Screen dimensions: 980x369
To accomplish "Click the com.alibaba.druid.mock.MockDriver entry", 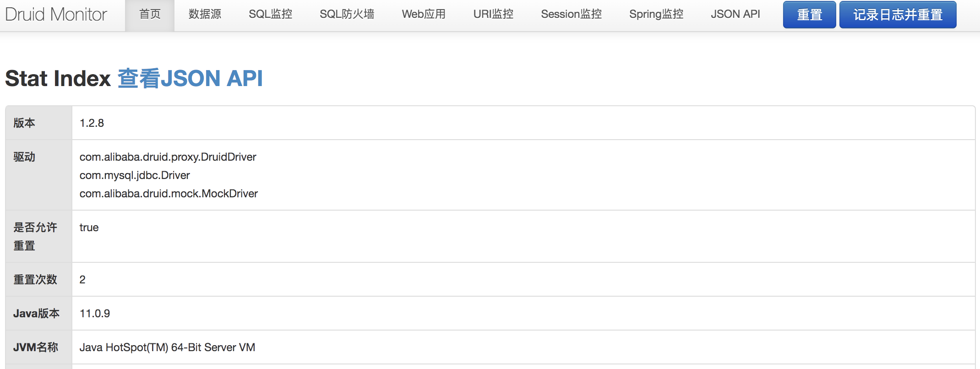I will pyautogui.click(x=169, y=194).
